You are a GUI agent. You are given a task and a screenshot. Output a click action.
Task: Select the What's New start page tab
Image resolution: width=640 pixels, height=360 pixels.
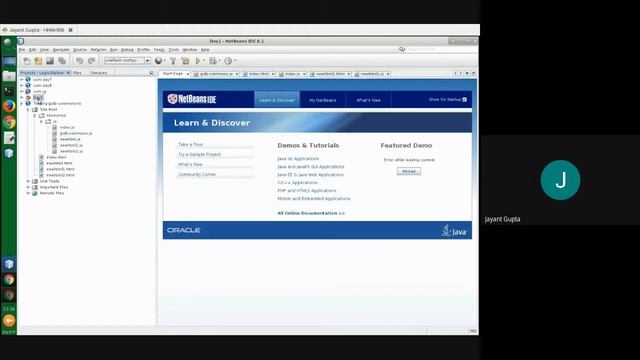click(x=369, y=100)
